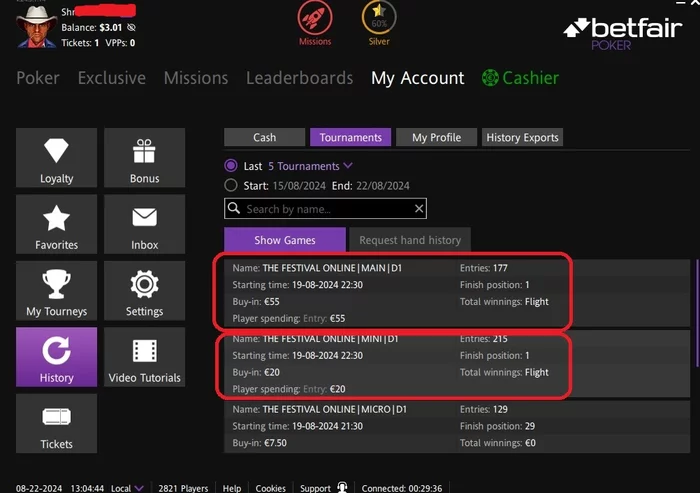Viewport: 700px width, 493px height.
Task: Click the Request hand history button
Action: (410, 240)
